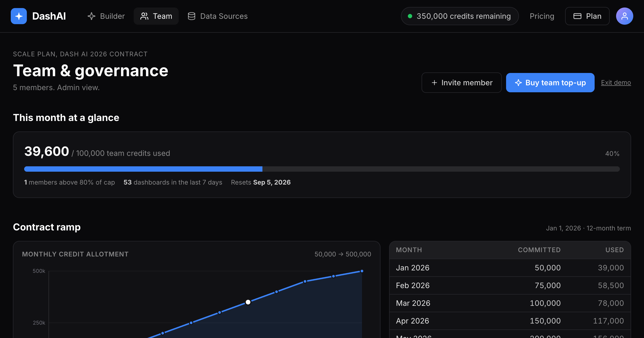Click the MONTHLY CREDIT ALLOTMENT chart title
Viewport: 644px width, 338px height.
pos(75,254)
